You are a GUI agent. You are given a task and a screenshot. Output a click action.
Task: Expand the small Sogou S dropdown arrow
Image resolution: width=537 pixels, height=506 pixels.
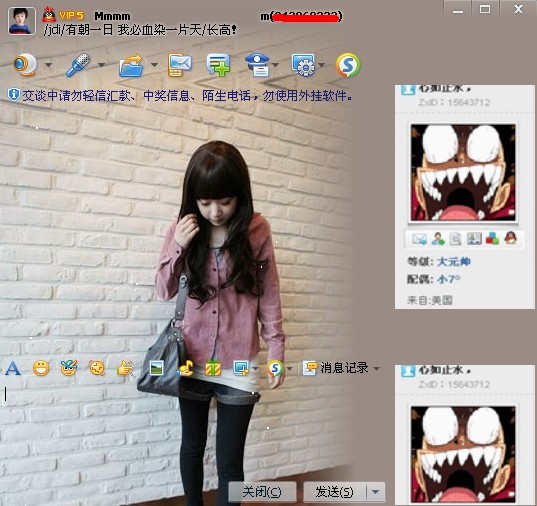pyautogui.click(x=289, y=369)
